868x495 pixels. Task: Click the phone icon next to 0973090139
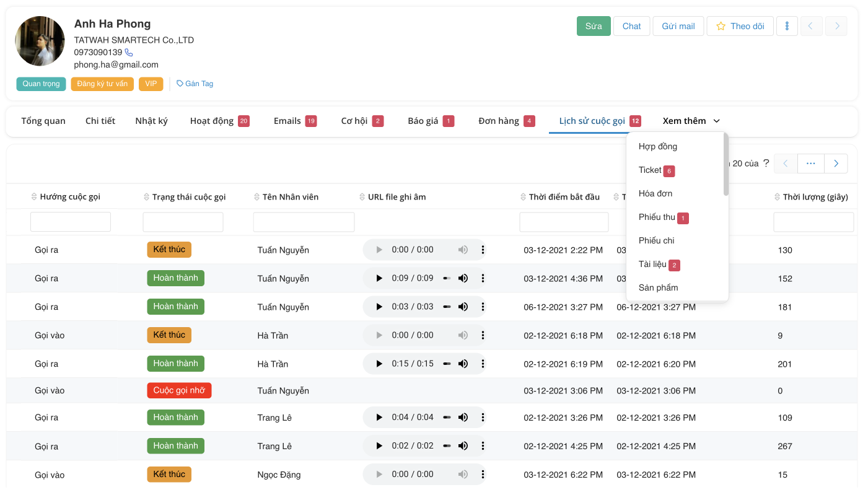pos(129,53)
